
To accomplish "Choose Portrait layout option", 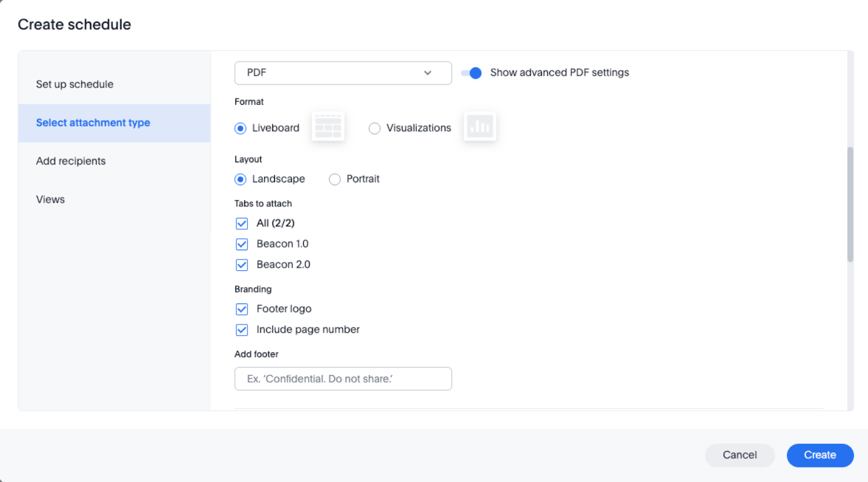I will tap(335, 179).
